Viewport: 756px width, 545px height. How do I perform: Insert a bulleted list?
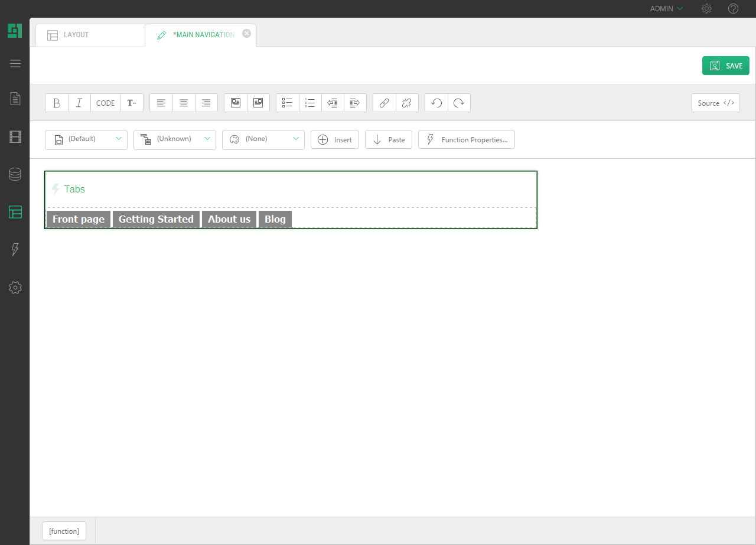(x=288, y=103)
